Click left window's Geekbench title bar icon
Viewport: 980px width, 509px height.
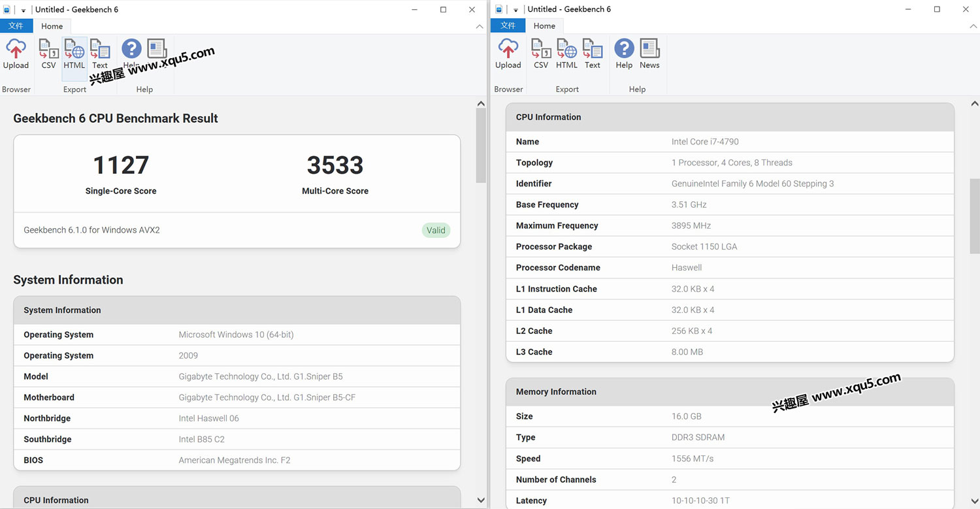tap(7, 10)
